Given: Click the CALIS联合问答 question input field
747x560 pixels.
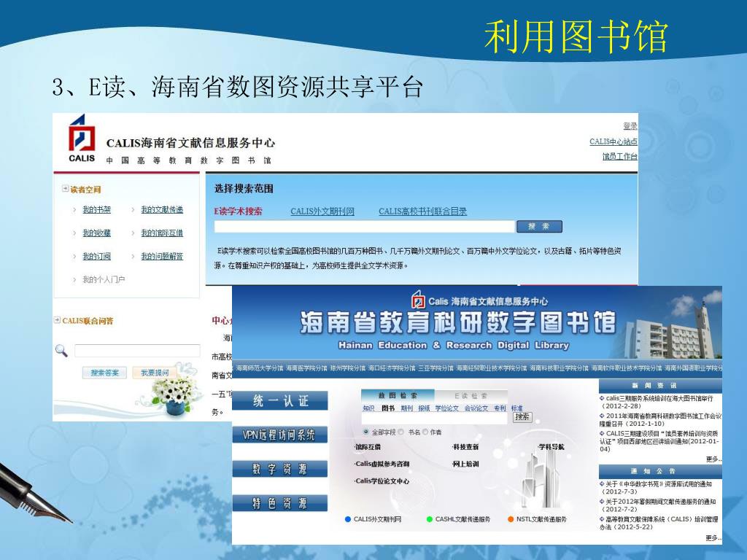Looking at the screenshot, I should coord(137,351).
